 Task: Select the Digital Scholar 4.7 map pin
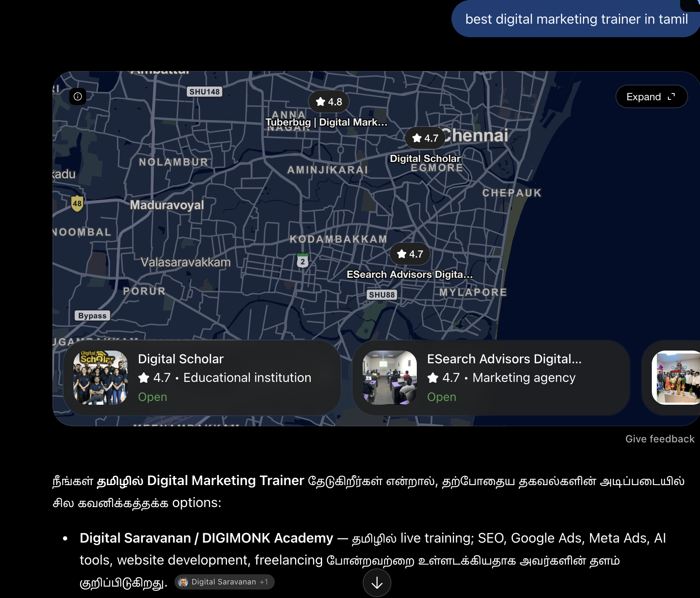425,138
